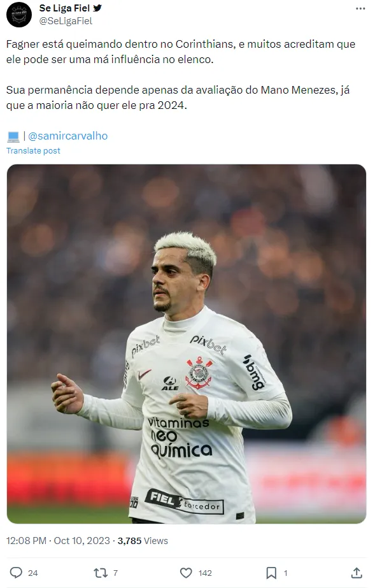Open the share upload icon
375x588 pixels.
click(357, 573)
